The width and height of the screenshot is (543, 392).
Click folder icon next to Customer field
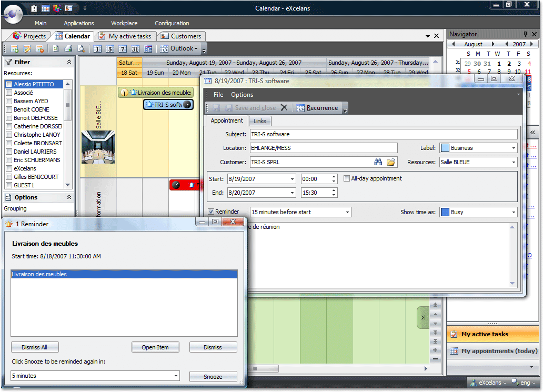[390, 162]
